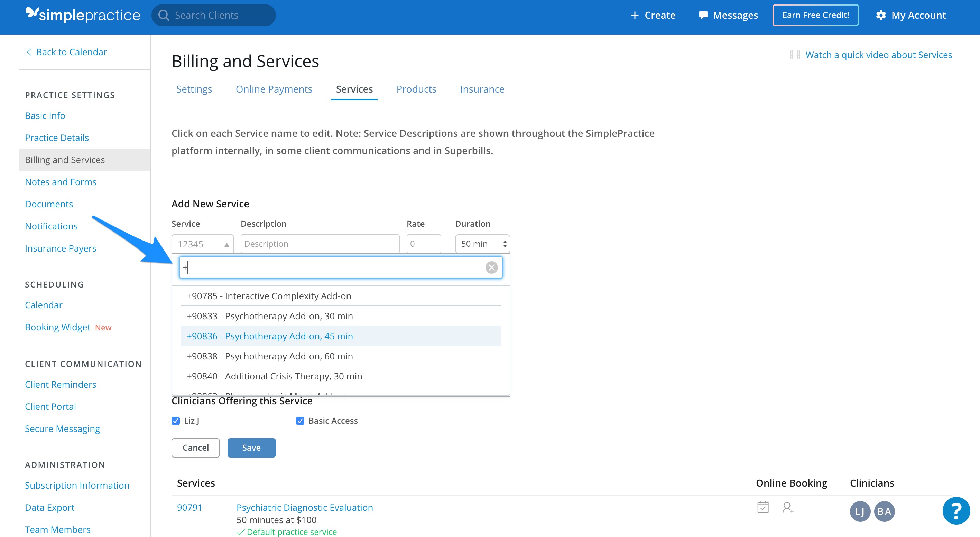
Task: Select +90840 Additional Crisis Therapy, 30 min
Action: [x=341, y=376]
